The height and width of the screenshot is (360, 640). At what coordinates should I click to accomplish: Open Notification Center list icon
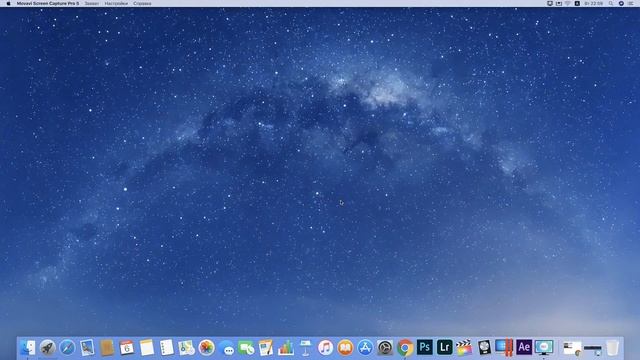(631, 3)
